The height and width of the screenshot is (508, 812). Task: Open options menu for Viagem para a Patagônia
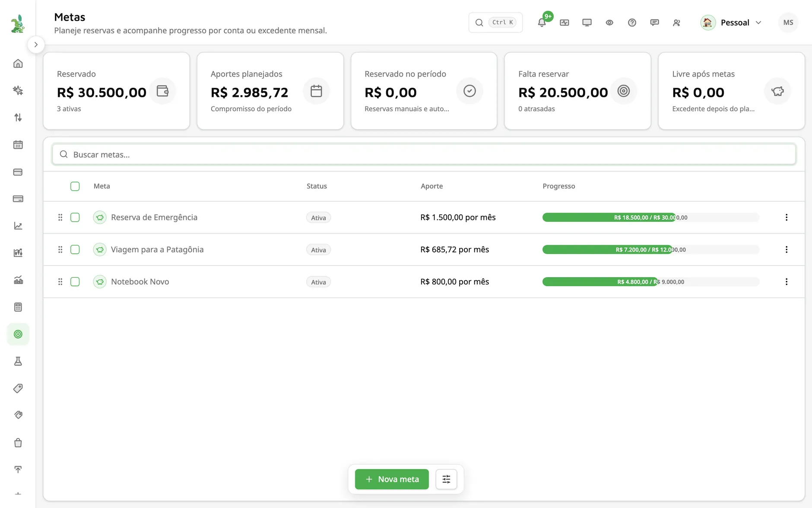[787, 249]
